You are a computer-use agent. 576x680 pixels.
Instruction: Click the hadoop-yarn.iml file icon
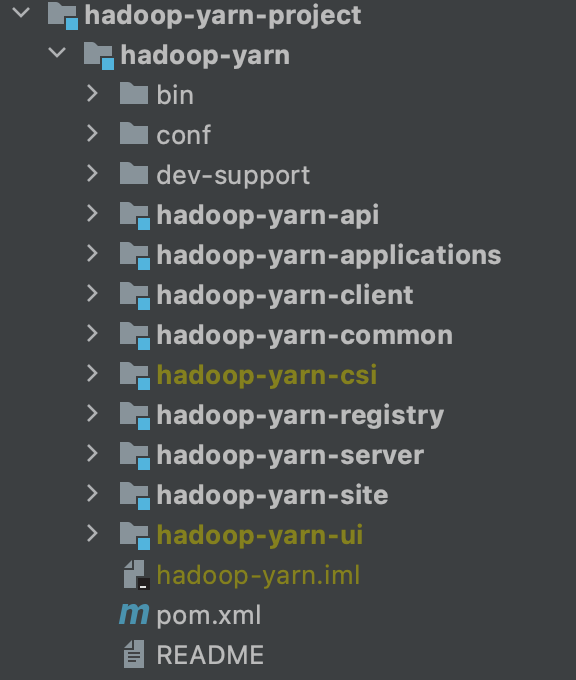click(136, 575)
